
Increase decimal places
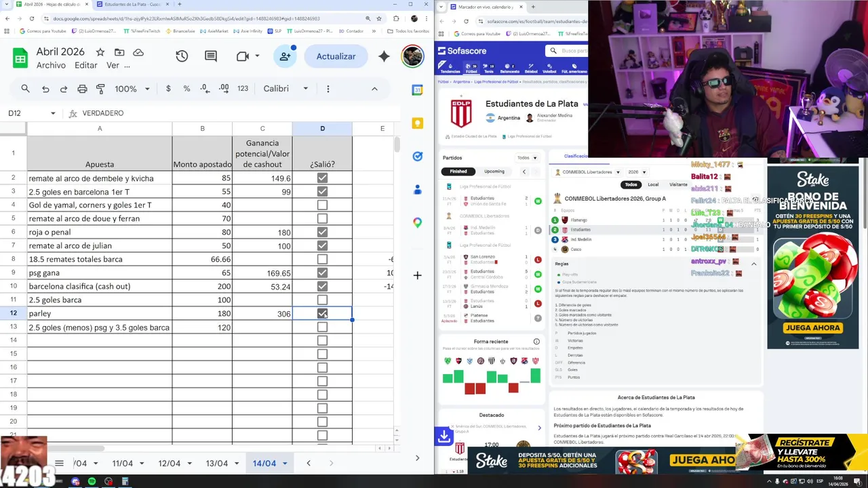point(224,89)
